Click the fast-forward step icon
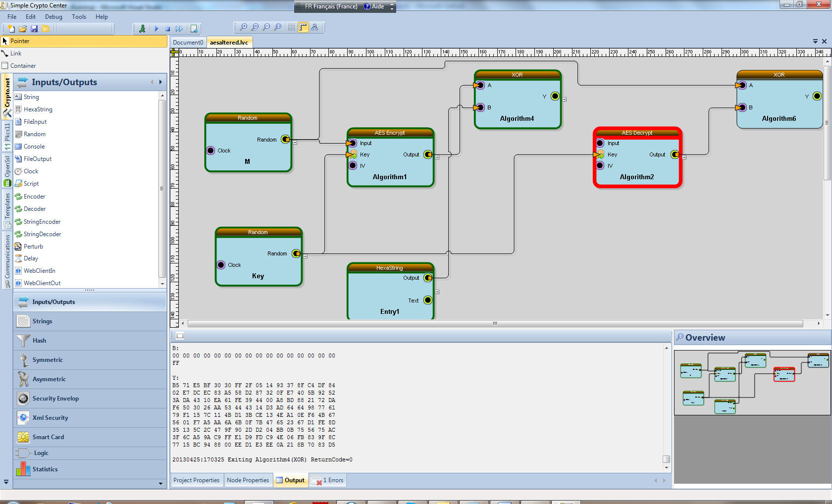Image resolution: width=832 pixels, height=504 pixels. (179, 29)
